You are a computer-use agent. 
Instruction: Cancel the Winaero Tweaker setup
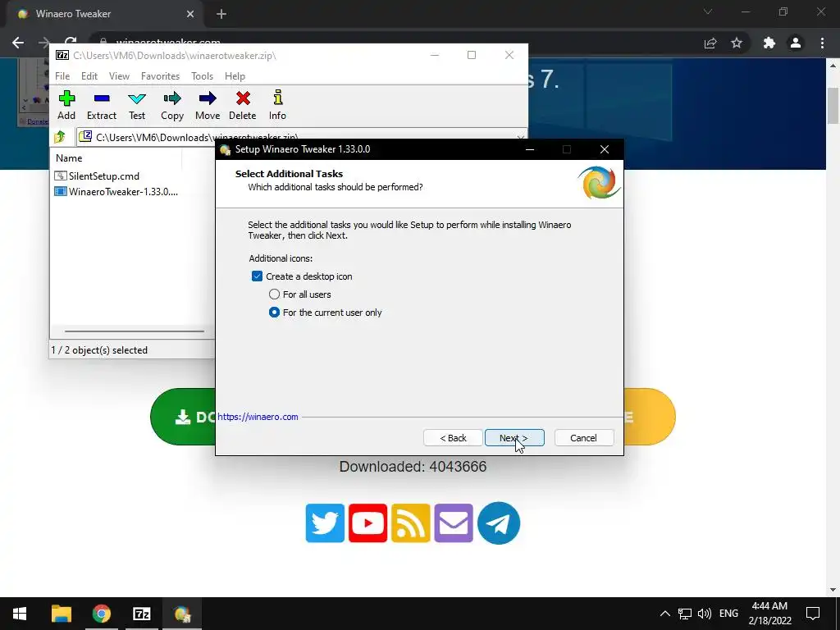tap(584, 438)
